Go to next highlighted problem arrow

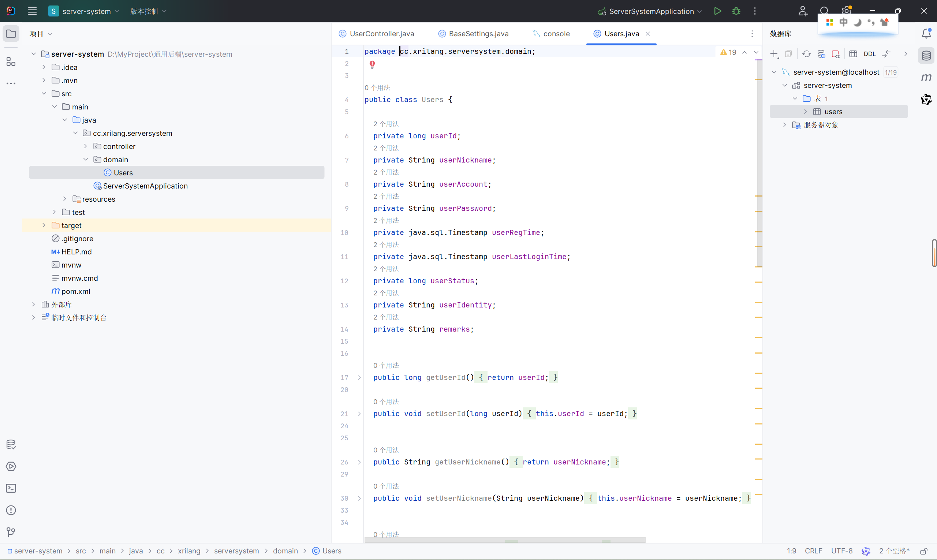(756, 52)
